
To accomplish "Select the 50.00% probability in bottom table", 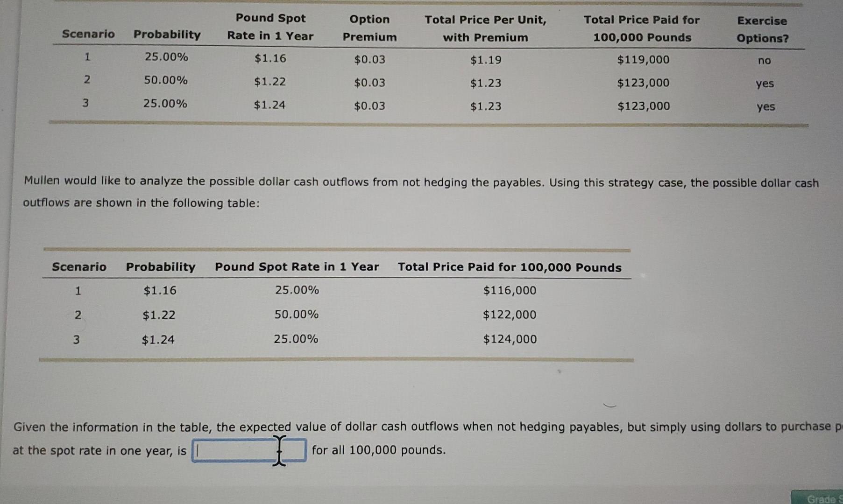I will pyautogui.click(x=297, y=315).
